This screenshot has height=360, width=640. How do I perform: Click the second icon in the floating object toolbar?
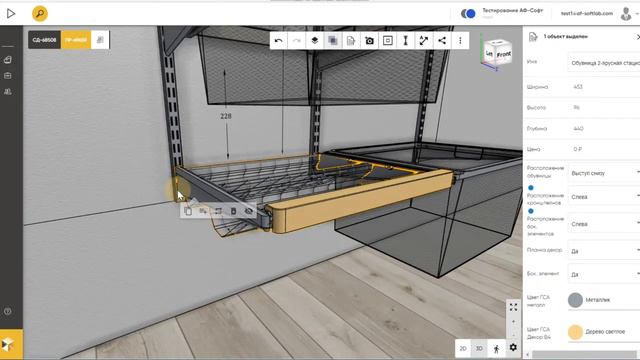[x=203, y=211]
